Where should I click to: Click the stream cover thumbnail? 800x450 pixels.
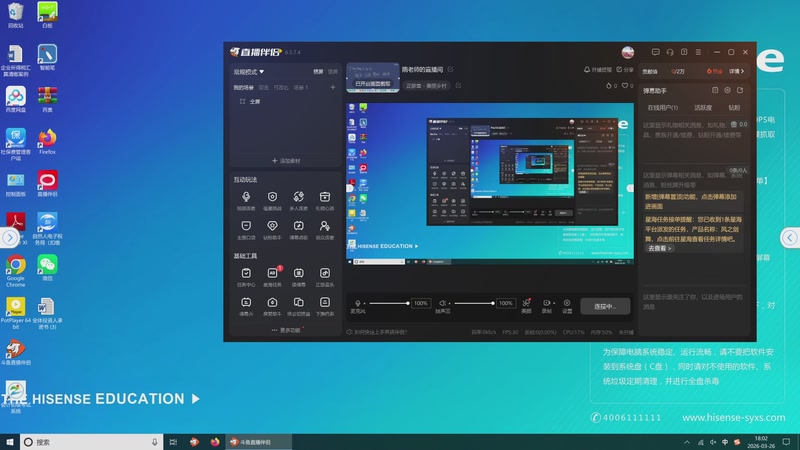click(x=372, y=77)
